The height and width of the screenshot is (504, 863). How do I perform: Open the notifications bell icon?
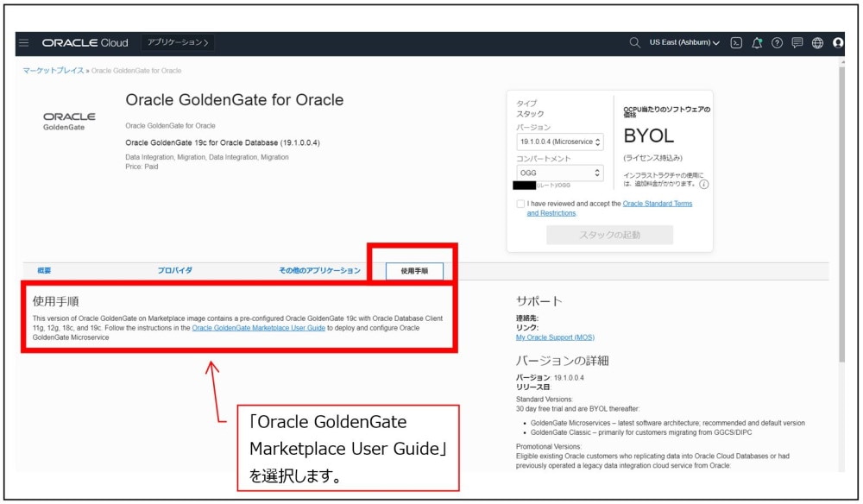click(757, 43)
